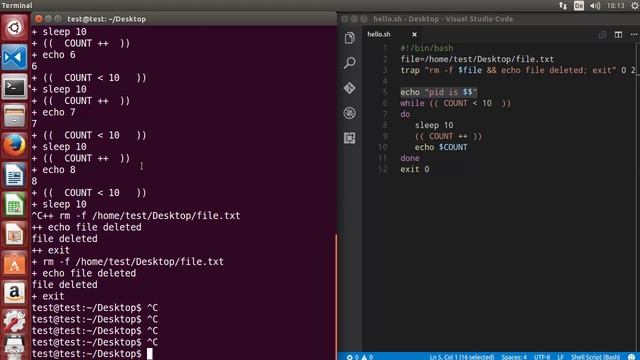Viewport: 640px width, 360px height.
Task: Click the 'done' line in editor
Action: click(x=409, y=158)
